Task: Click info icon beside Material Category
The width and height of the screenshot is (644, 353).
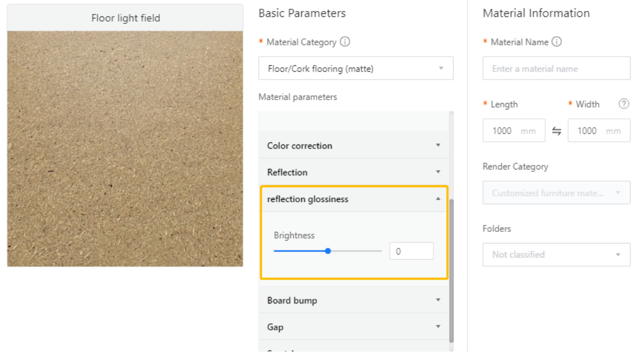Action: click(x=345, y=42)
